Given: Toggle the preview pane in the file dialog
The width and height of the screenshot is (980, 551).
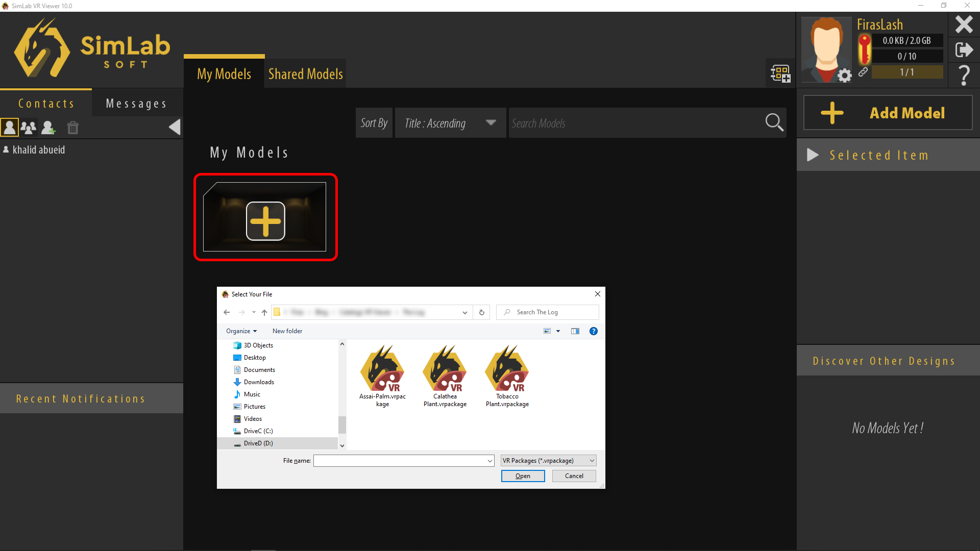Looking at the screenshot, I should (575, 331).
